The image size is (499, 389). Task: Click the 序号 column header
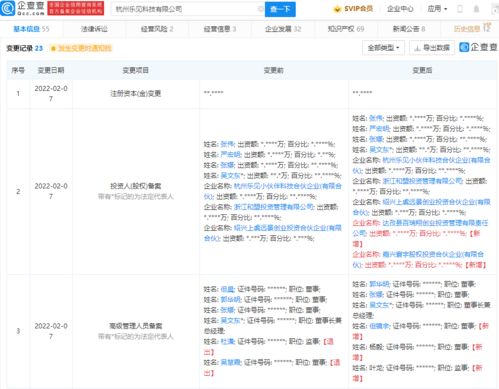18,70
